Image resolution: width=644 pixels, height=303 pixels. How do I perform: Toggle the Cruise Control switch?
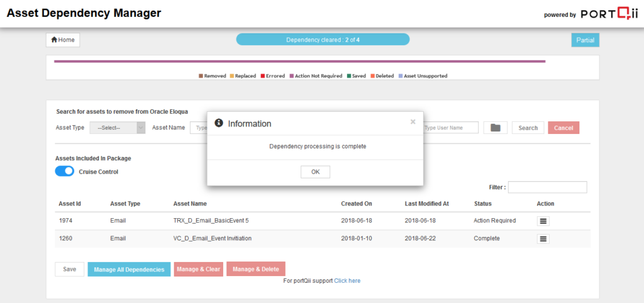(x=65, y=172)
